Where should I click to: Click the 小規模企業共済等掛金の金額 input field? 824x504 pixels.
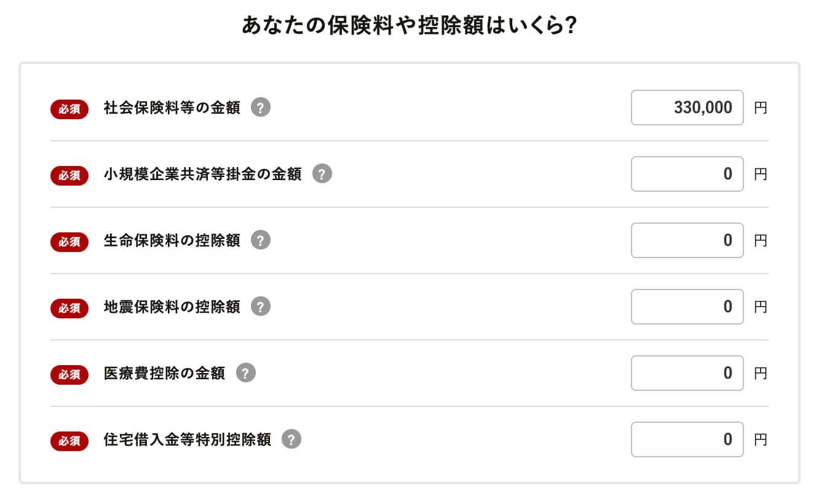(x=687, y=174)
